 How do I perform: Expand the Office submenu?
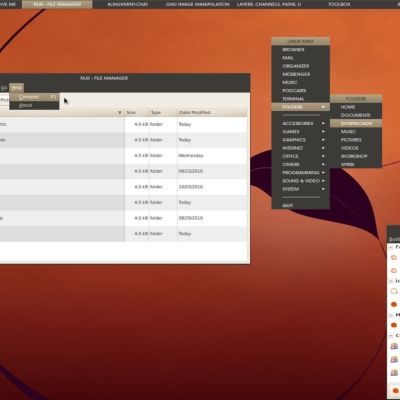[301, 156]
